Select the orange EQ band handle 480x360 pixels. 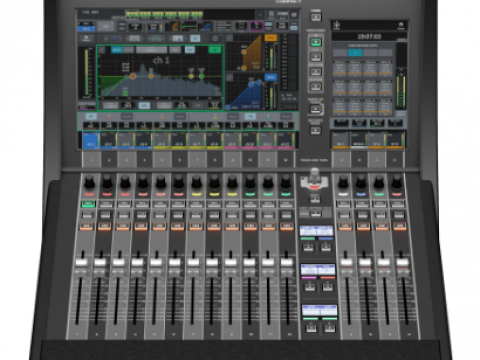coord(151,76)
